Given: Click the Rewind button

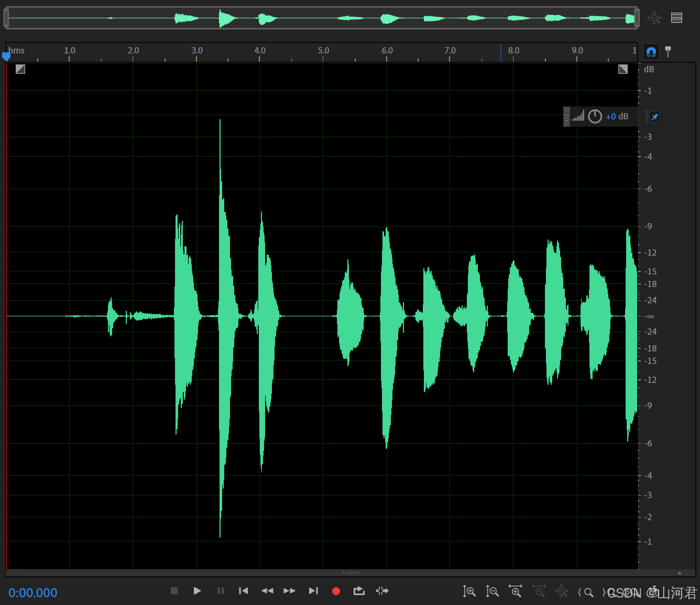Looking at the screenshot, I should pyautogui.click(x=267, y=591).
